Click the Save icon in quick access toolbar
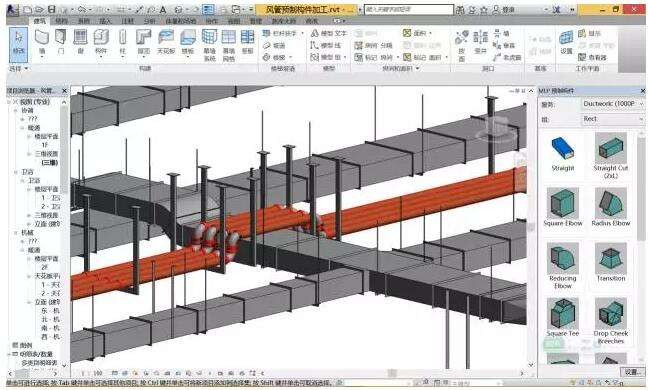 (51, 9)
